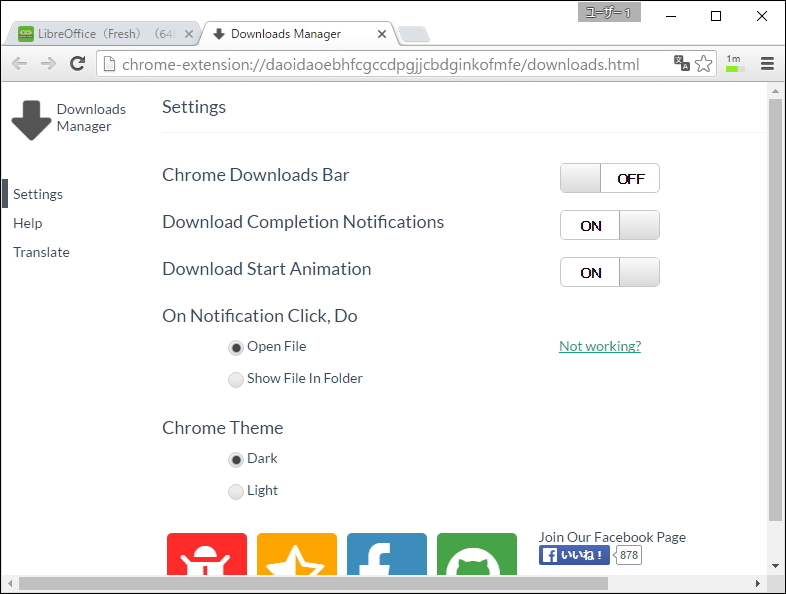Toggle Download Start Animation switch
Screen dimensions: 786x594
[x=610, y=272]
